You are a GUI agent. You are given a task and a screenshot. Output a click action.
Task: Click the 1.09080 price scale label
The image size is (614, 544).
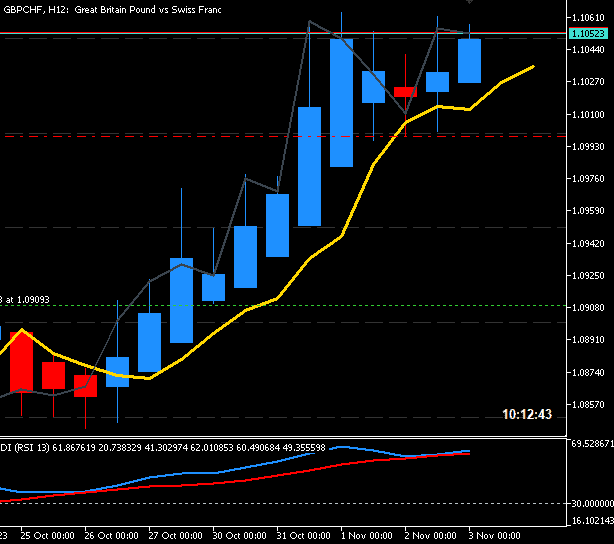click(x=588, y=308)
